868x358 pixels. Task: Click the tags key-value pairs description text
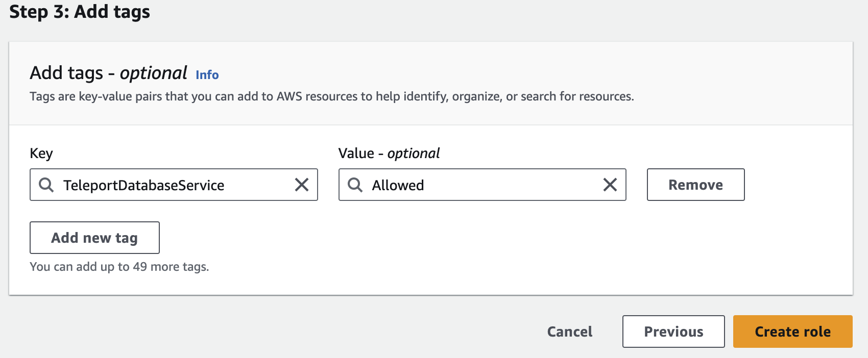331,96
